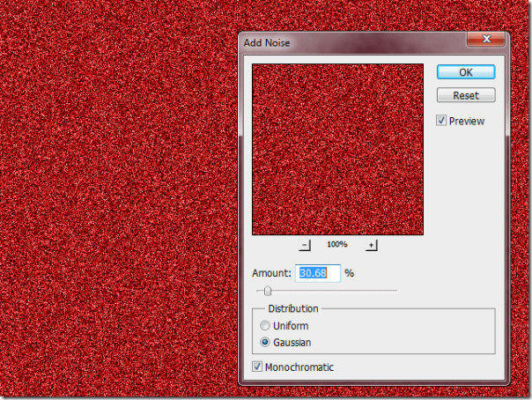Zoom out the noise preview with minus
532x400 pixels.
pos(305,245)
